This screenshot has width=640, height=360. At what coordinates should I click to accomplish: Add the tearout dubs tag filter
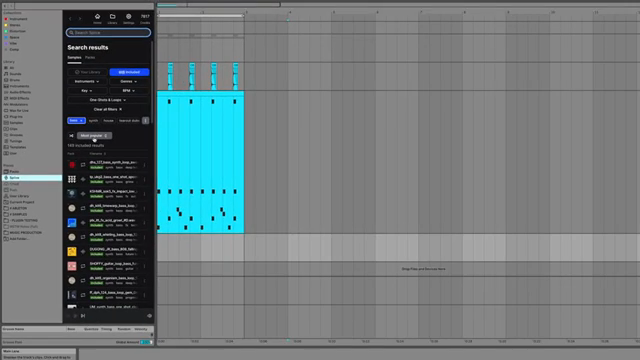(x=129, y=121)
